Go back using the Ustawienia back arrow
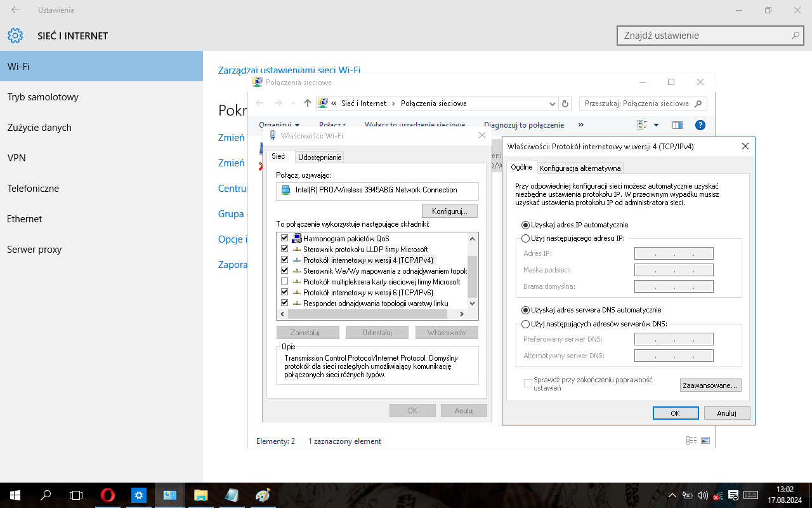812x508 pixels. click(x=15, y=10)
